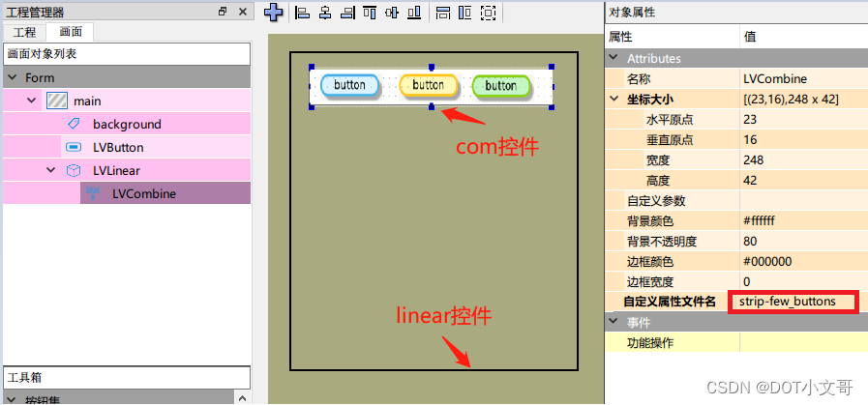Align selected objects to left edge
Viewport: 868px width, 405px height.
click(x=302, y=13)
